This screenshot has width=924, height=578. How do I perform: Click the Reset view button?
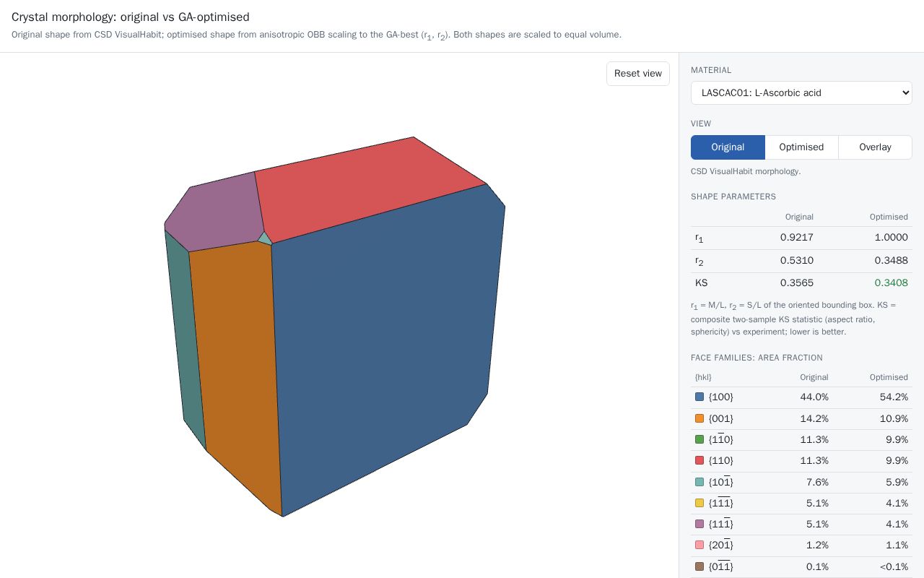coord(638,74)
